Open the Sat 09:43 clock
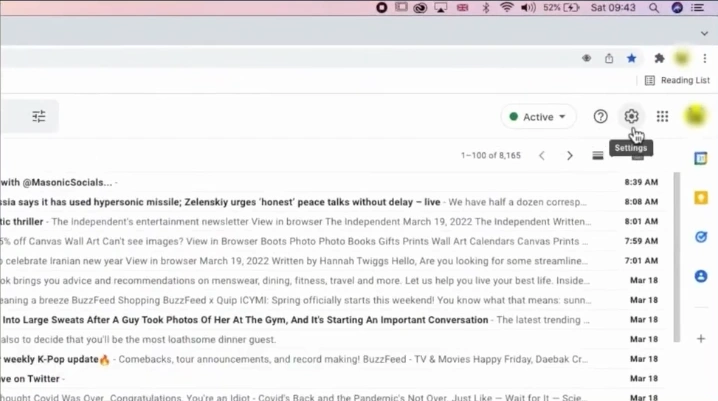This screenshot has width=718, height=401. [x=613, y=8]
